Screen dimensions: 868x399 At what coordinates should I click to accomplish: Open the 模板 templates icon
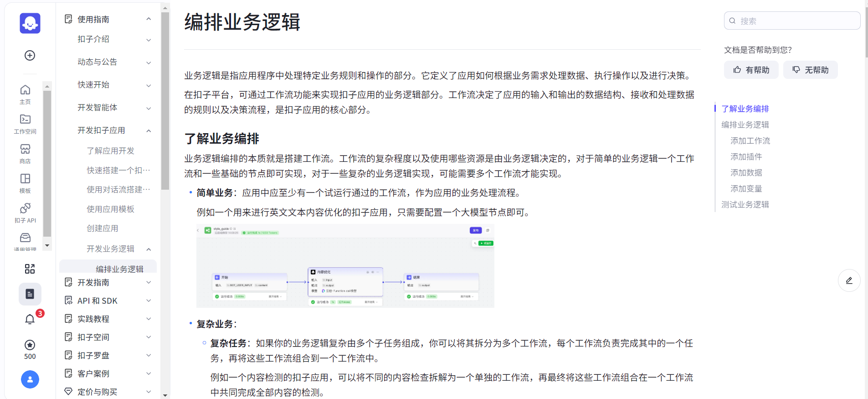26,183
